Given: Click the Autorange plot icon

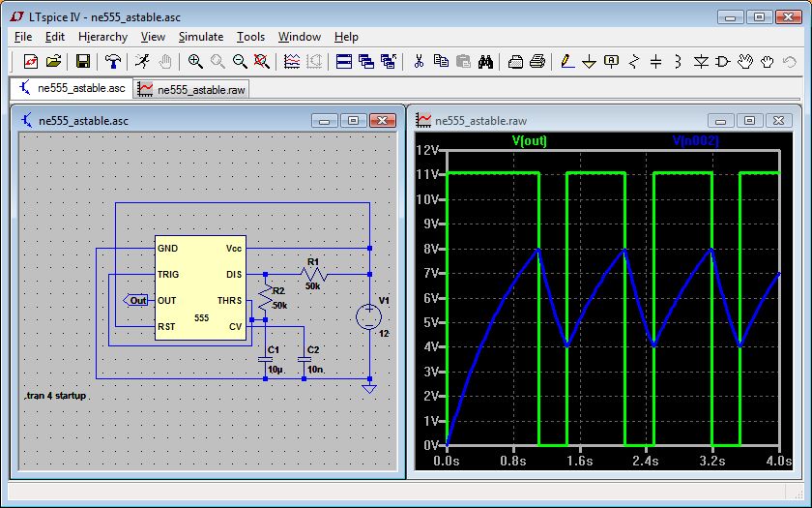Looking at the screenshot, I should point(314,62).
